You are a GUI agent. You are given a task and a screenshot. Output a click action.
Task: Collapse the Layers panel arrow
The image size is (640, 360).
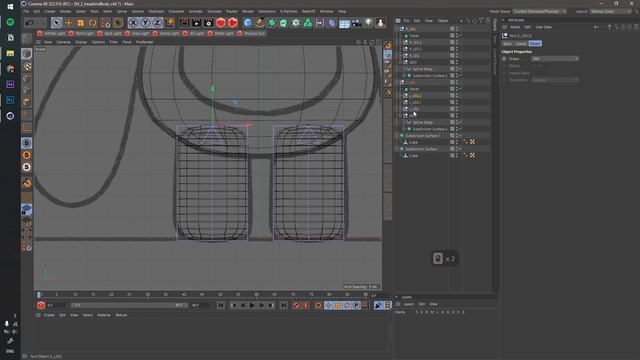pos(396,297)
